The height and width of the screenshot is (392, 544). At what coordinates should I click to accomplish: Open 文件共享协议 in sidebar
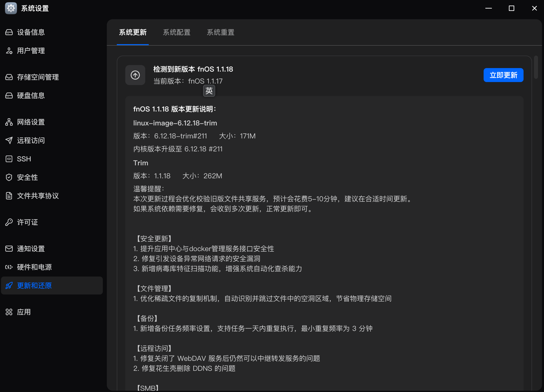(38, 196)
